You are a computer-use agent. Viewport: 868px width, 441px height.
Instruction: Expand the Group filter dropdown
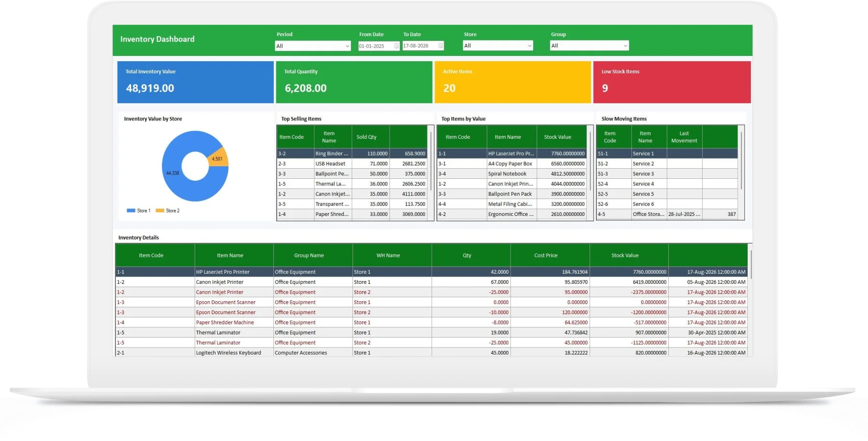pyautogui.click(x=625, y=45)
